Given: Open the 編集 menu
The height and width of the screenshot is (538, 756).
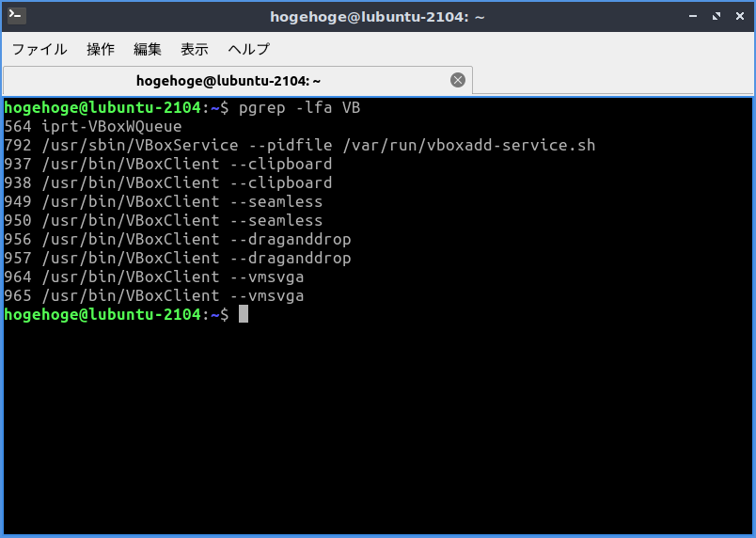Looking at the screenshot, I should click(148, 49).
